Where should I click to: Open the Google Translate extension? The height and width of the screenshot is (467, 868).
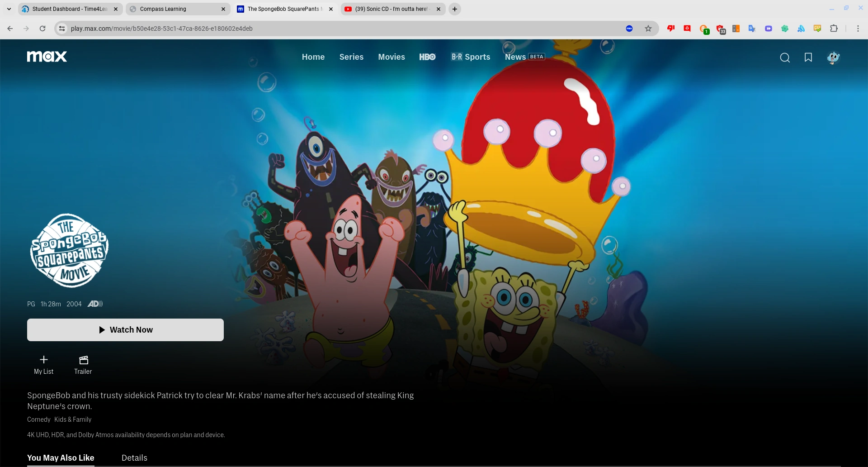752,28
